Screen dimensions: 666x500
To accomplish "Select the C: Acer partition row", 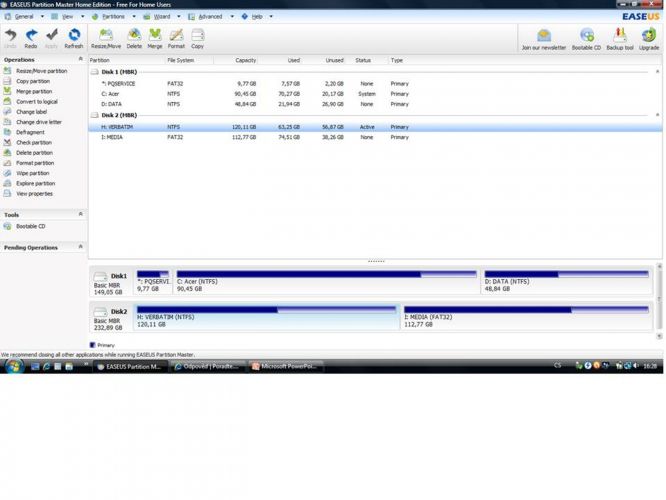I will [x=375, y=94].
